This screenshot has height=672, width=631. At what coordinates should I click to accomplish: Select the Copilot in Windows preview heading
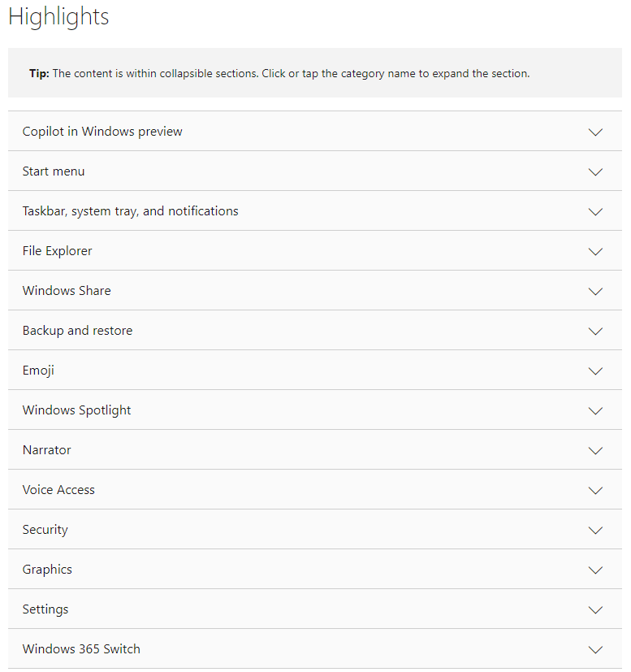click(x=102, y=131)
